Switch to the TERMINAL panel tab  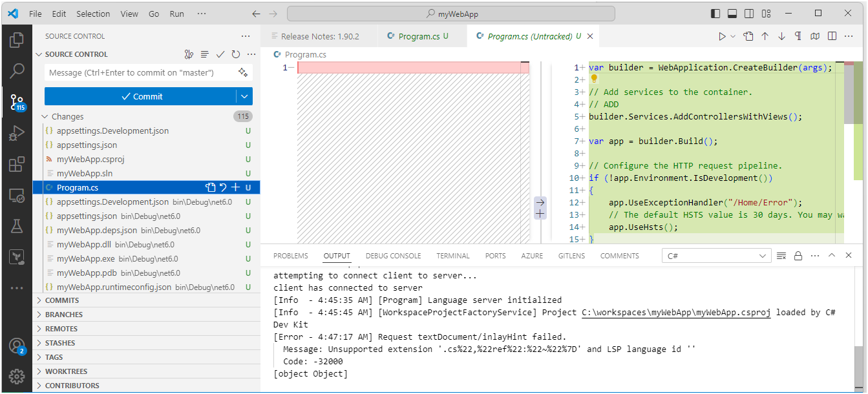pos(452,256)
